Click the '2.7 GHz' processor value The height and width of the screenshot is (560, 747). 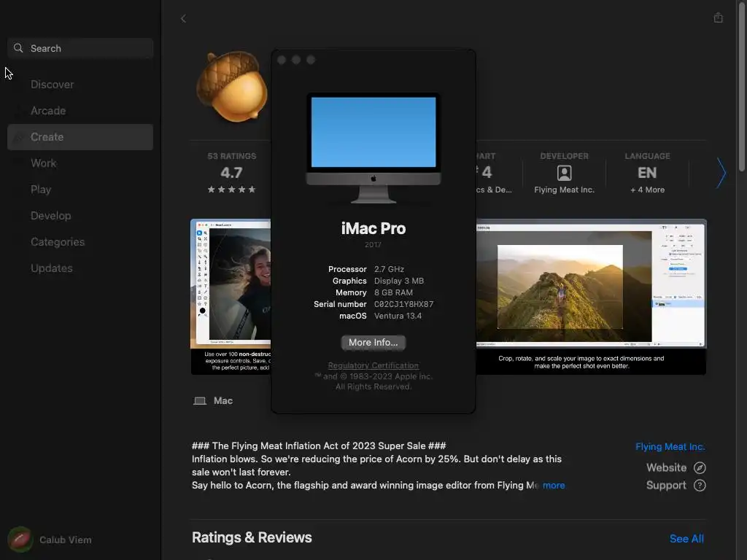click(389, 269)
